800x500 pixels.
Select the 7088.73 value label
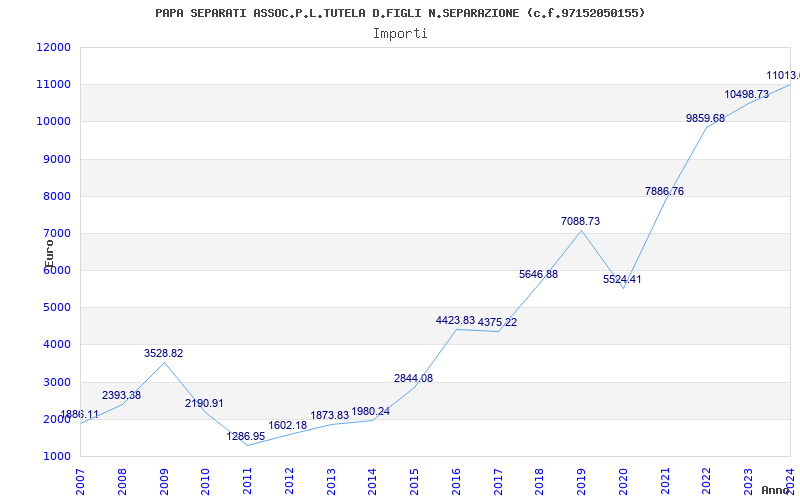(x=581, y=221)
